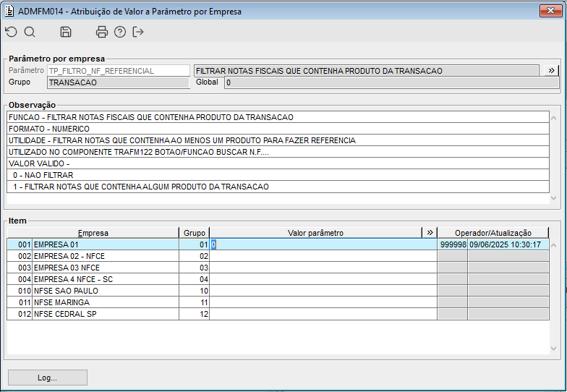Select row NFSE SAO PAULO
Screen dimensions: 567x392
(x=278, y=291)
